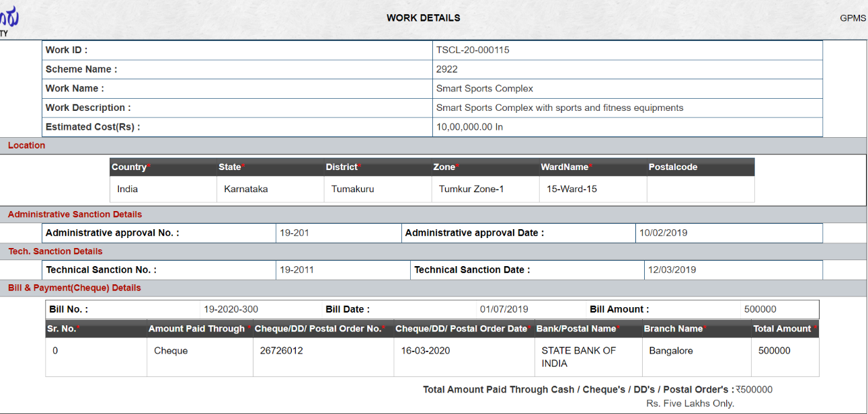
Task: Click the Smart Sports Complex work name
Action: coord(484,89)
